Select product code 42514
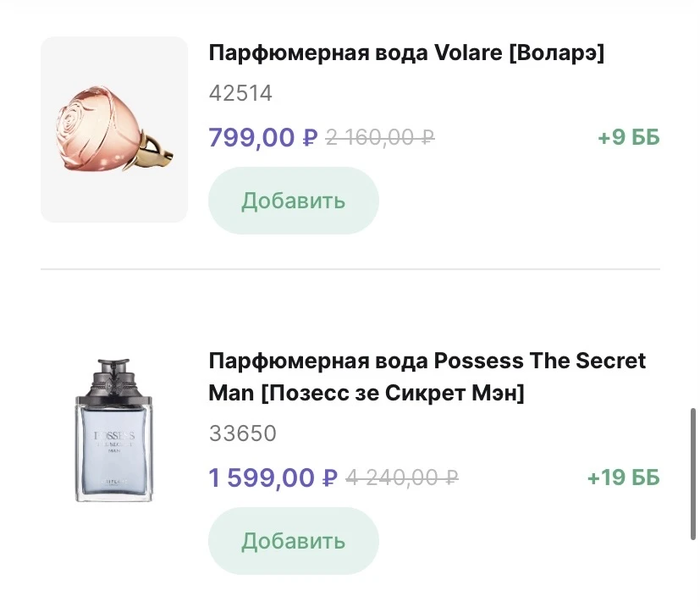 tap(240, 93)
